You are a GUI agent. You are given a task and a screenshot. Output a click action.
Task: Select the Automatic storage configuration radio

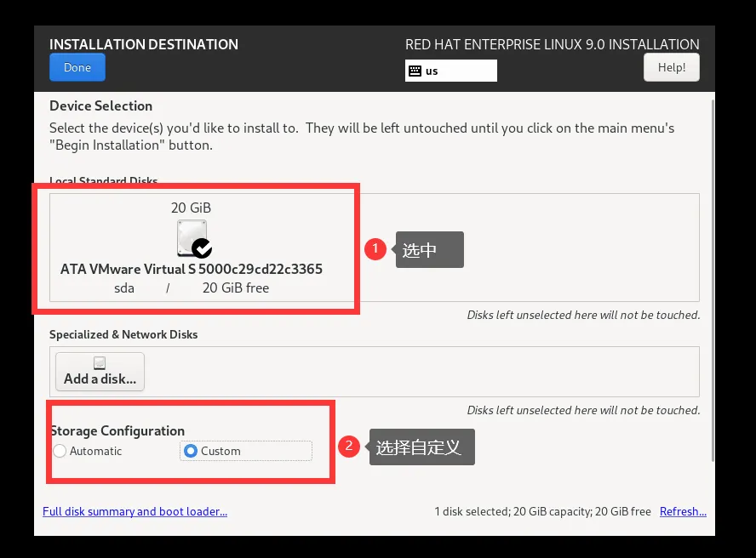(x=60, y=451)
